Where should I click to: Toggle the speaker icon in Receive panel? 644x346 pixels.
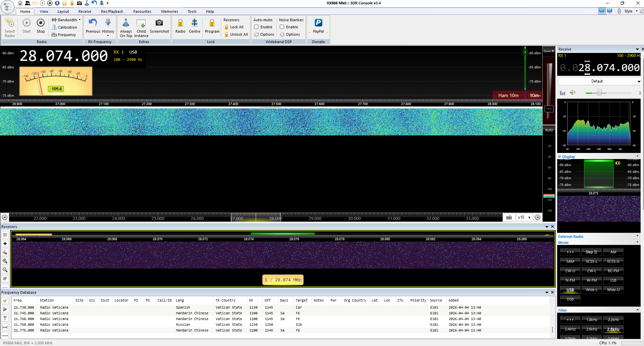tap(572, 93)
